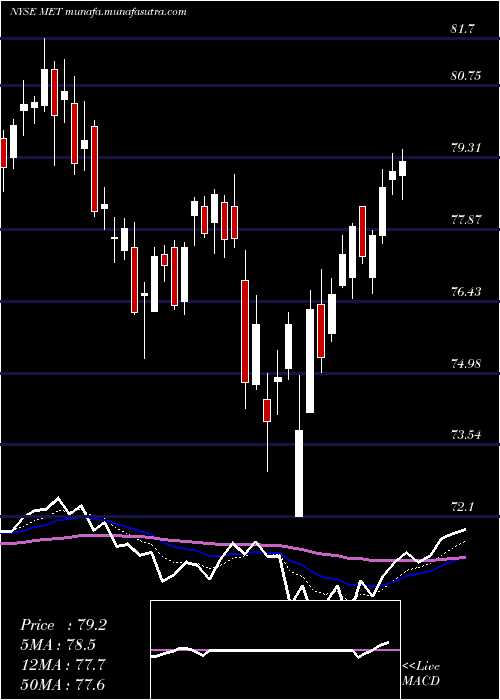Click the 77.87 price level label
The height and width of the screenshot is (700, 500).
(466, 220)
